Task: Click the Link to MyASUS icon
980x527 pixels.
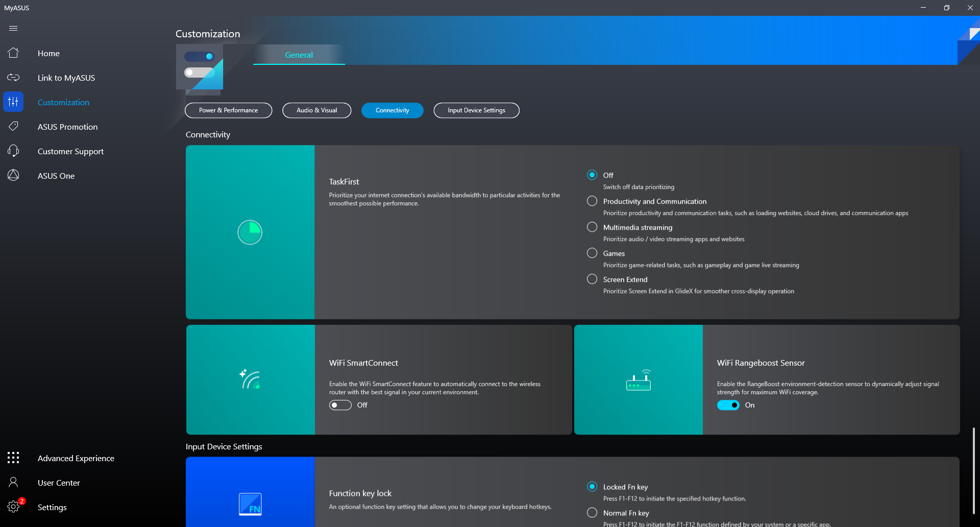Action: coord(13,78)
